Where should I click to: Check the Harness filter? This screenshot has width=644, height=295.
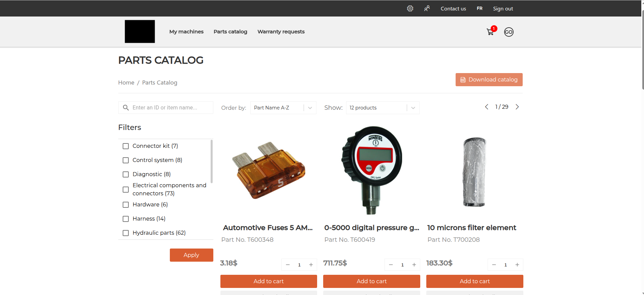tap(126, 219)
